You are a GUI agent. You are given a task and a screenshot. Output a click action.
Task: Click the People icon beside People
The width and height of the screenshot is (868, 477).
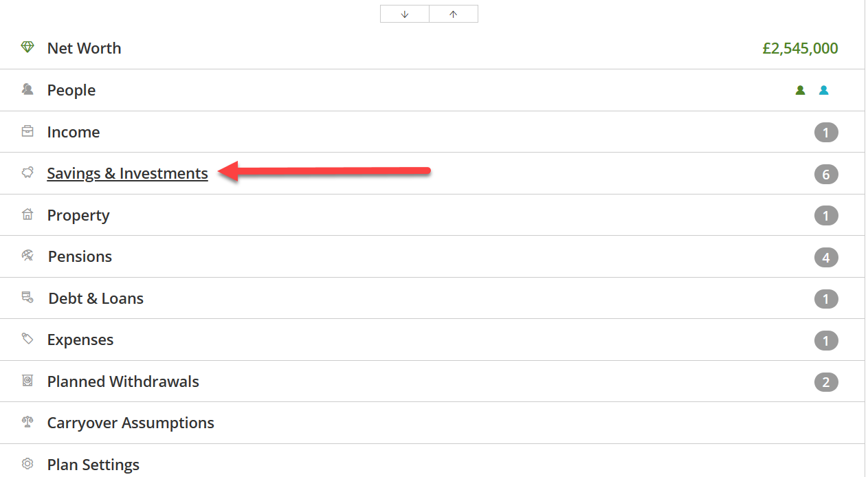(x=27, y=89)
